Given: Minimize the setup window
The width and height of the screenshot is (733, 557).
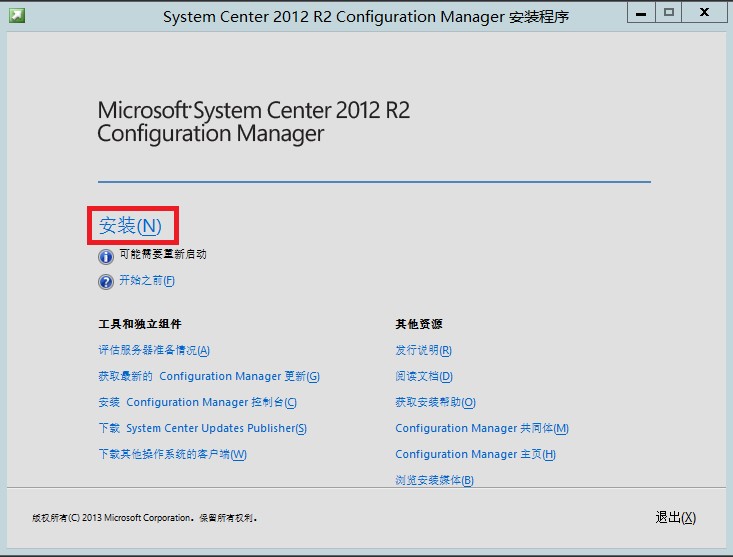Looking at the screenshot, I should (x=641, y=13).
